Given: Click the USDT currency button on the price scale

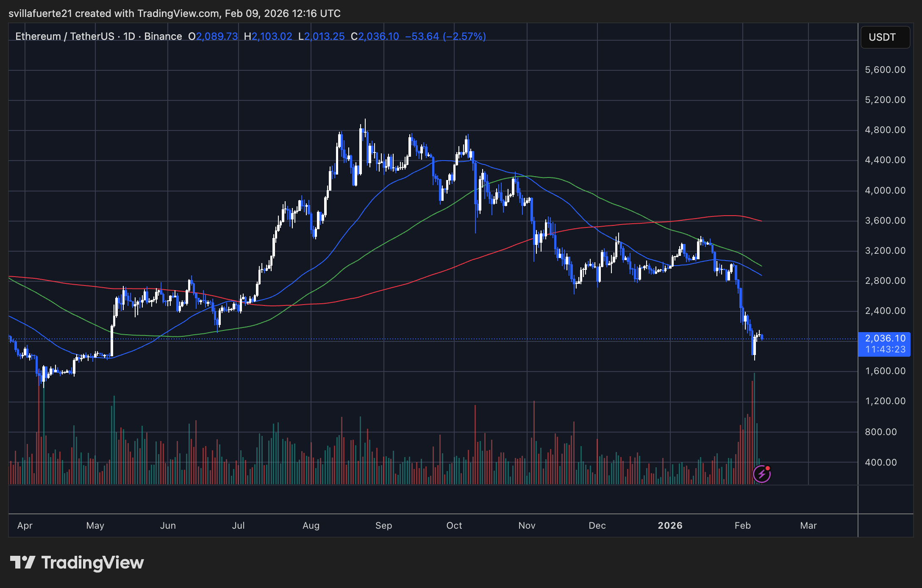Looking at the screenshot, I should pos(885,37).
